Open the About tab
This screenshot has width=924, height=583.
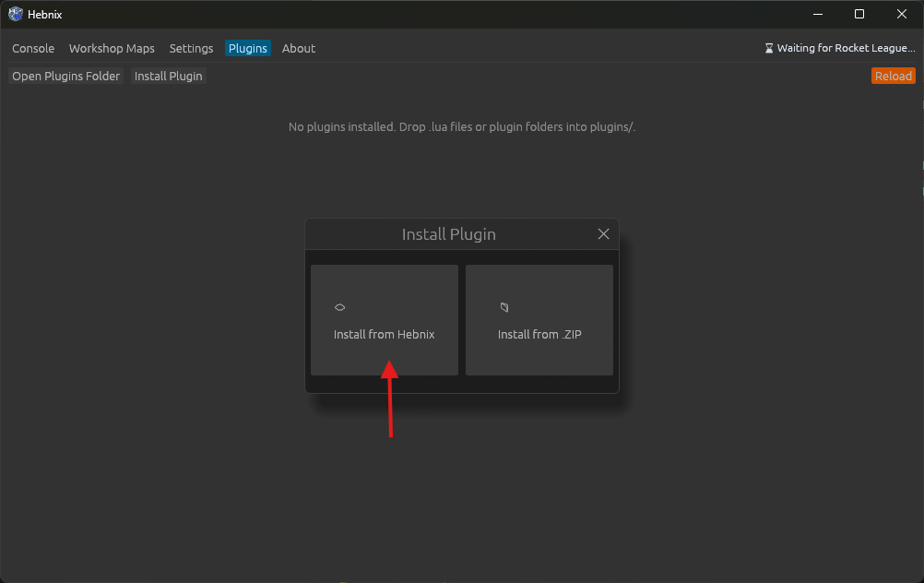tap(298, 48)
